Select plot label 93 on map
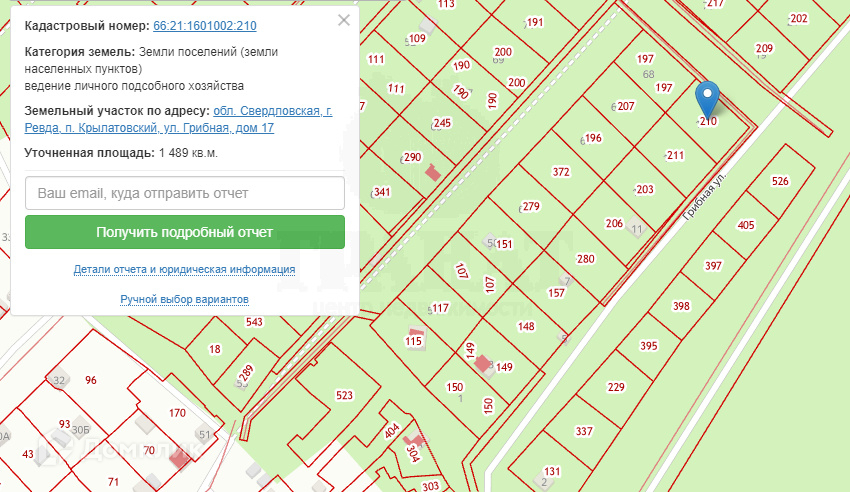This screenshot has height=492, width=850. tap(65, 424)
